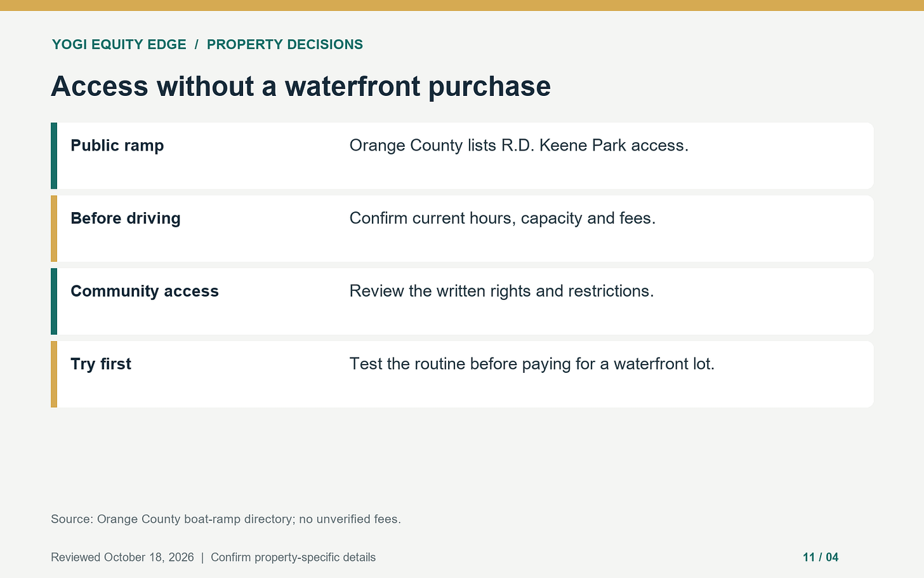Click the 'Confirm property-specific details' footer text
The height and width of the screenshot is (578, 924).
click(293, 557)
